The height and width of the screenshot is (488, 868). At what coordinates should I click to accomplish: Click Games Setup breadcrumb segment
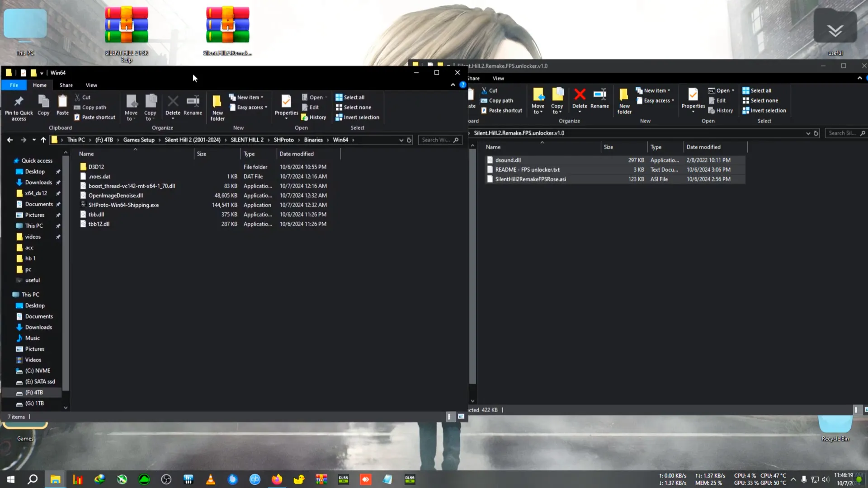point(139,140)
